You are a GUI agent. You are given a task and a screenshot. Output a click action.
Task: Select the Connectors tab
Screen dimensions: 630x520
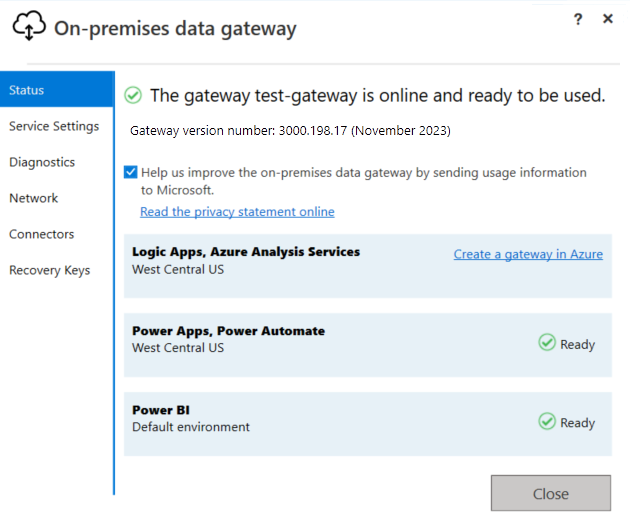pyautogui.click(x=42, y=234)
